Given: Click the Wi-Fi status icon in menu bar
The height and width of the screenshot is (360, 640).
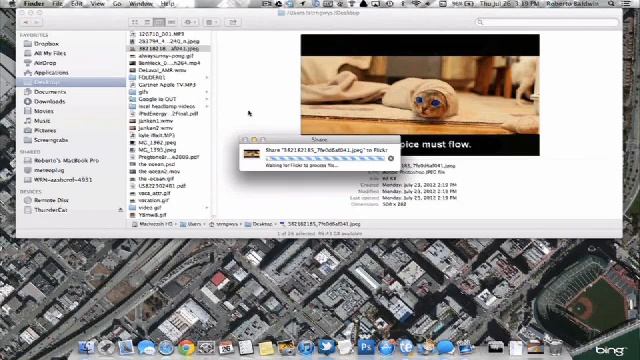Looking at the screenshot, I should [x=417, y=4].
